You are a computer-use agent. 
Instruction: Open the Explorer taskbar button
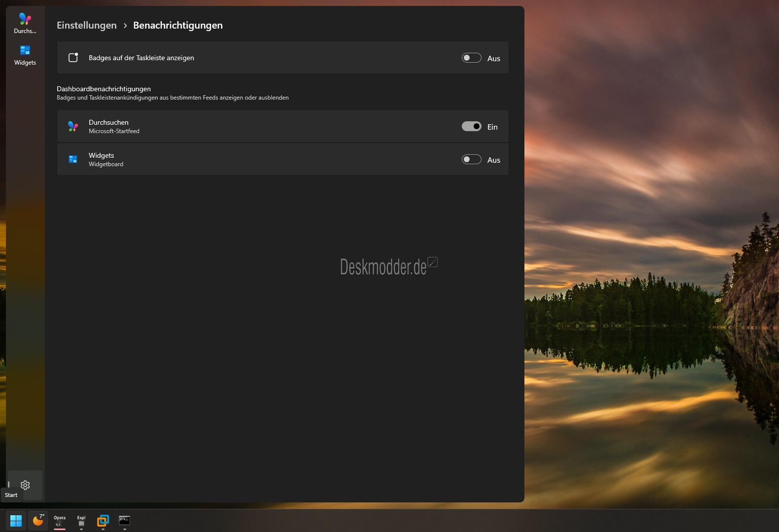[x=81, y=521]
